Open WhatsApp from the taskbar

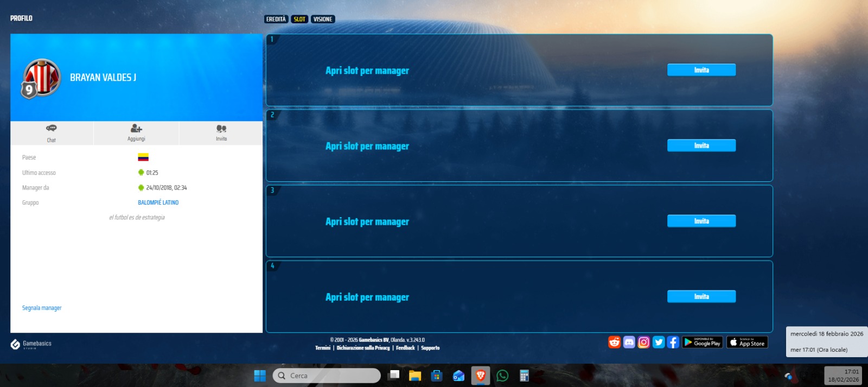click(x=502, y=376)
